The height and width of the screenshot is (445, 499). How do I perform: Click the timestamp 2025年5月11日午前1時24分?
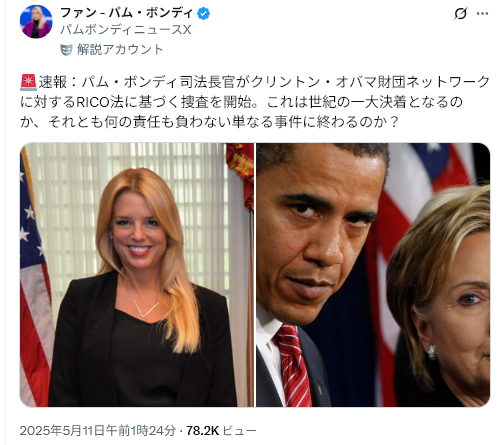click(x=98, y=431)
